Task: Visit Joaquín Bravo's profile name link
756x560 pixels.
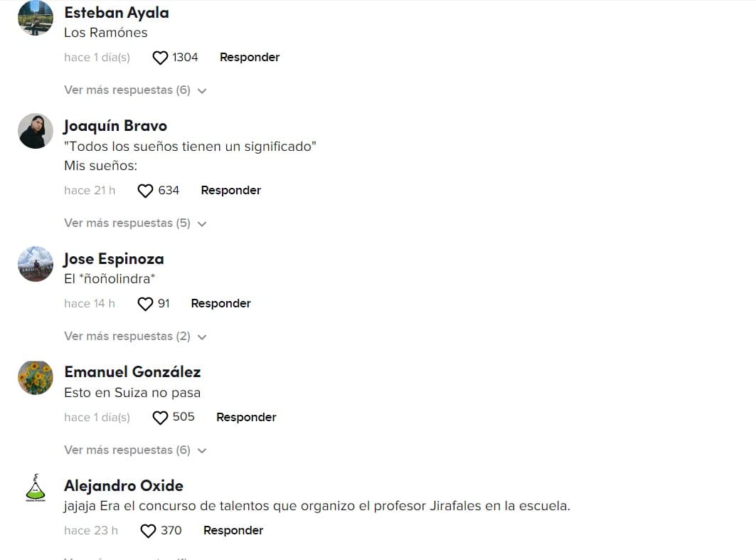Action: [115, 125]
